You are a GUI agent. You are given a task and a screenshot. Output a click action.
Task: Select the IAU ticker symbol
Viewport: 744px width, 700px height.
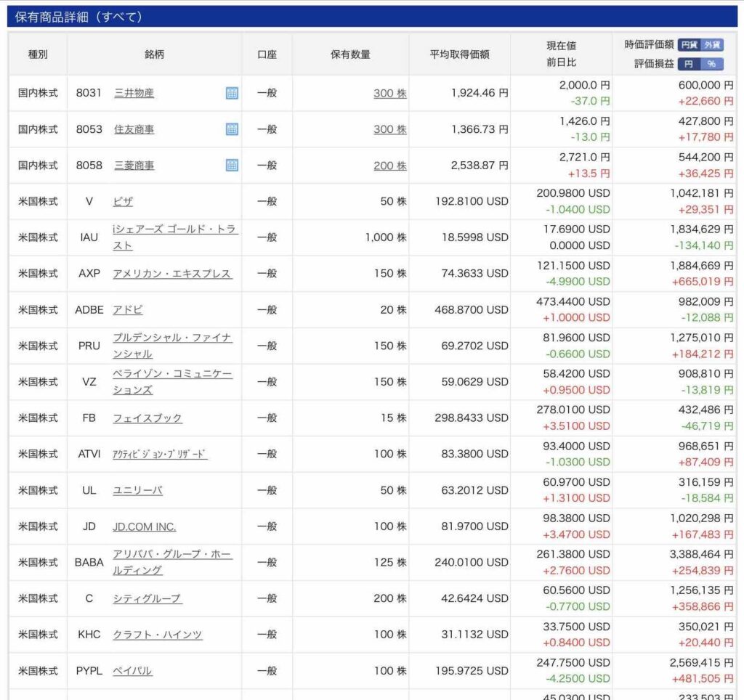click(89, 237)
